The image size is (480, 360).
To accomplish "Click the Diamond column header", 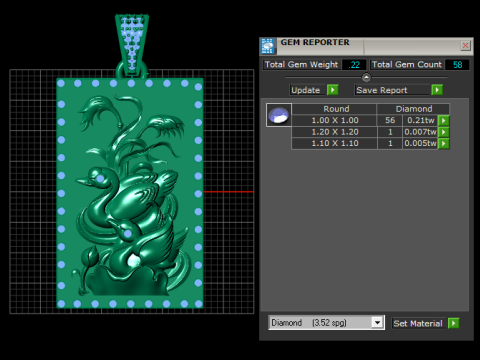I will [414, 109].
